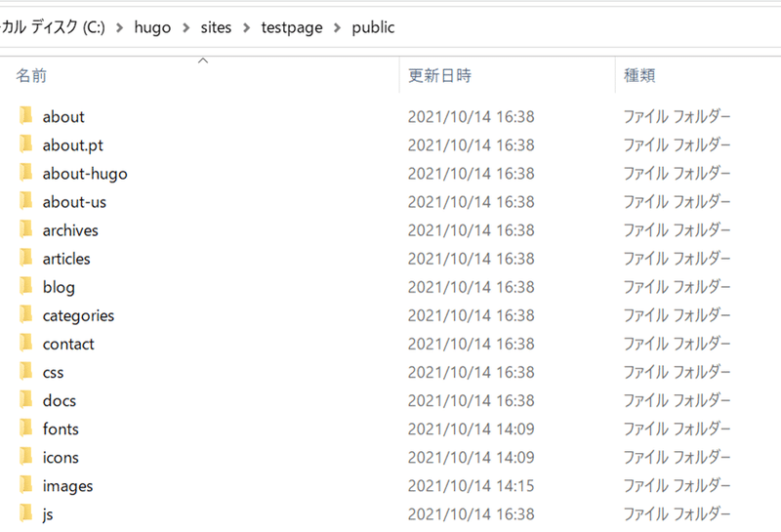Select the about.pt folder icon
The width and height of the screenshot is (781, 532).
26,143
